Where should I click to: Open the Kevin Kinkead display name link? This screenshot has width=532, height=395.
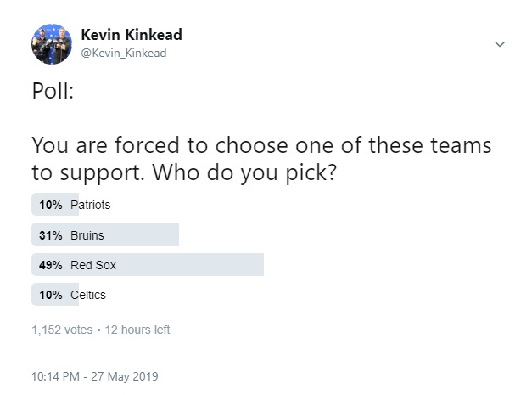pyautogui.click(x=131, y=35)
